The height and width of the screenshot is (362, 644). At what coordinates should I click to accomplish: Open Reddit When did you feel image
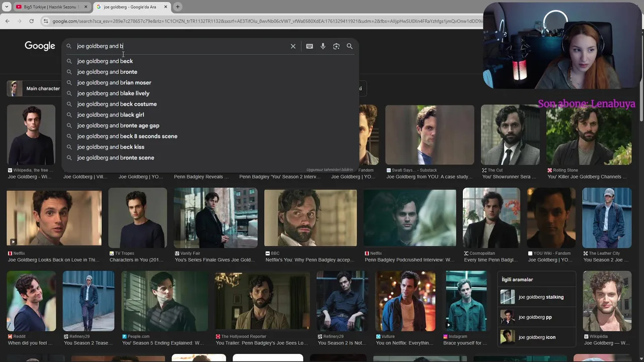[x=31, y=301]
